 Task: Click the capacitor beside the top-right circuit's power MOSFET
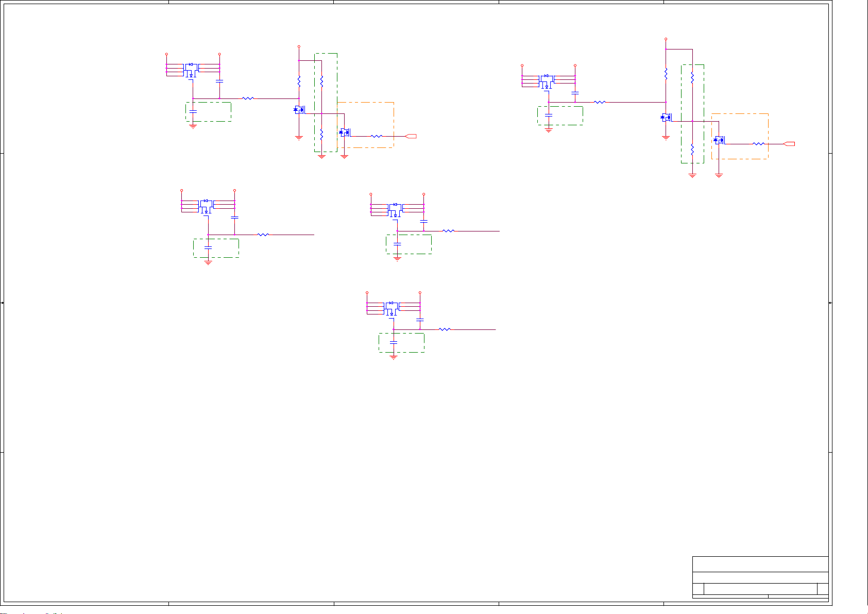575,93
